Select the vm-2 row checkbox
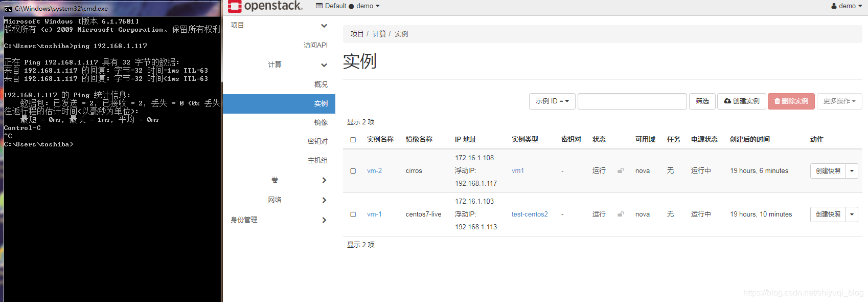 [x=353, y=171]
